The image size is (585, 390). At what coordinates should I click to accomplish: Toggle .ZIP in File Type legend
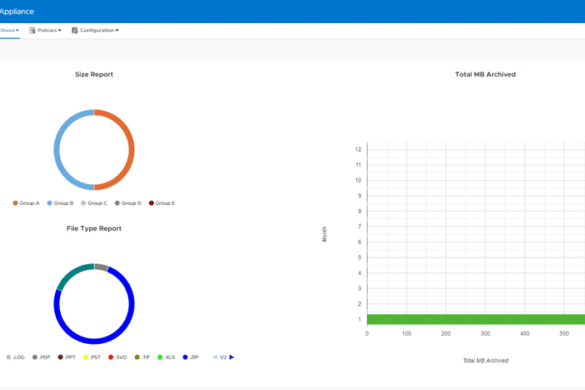point(190,357)
